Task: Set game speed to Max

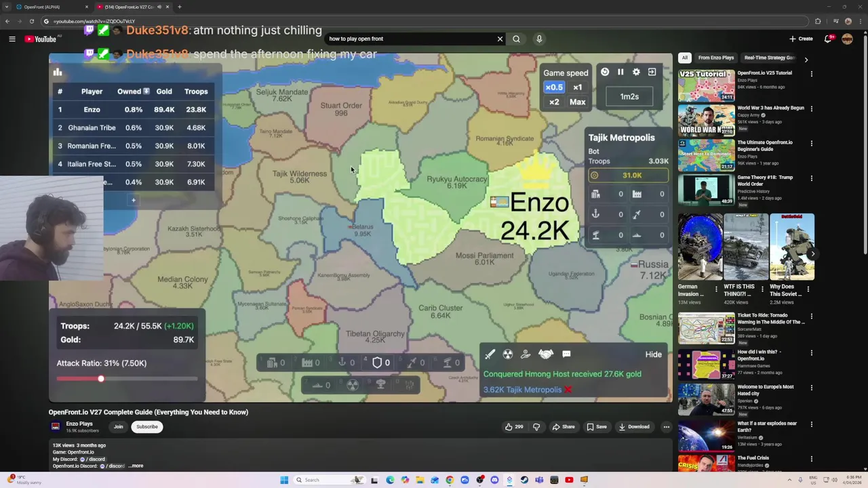Action: pos(577,102)
